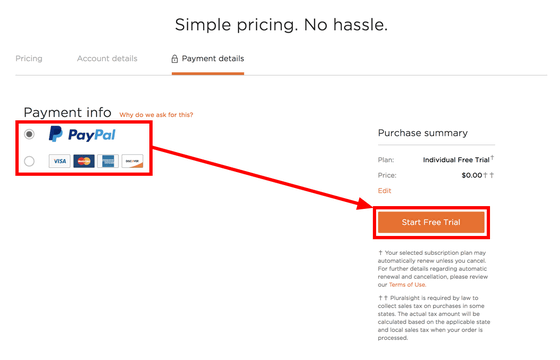Viewport: 560px width, 360px height.
Task: Click the Discover card icon
Action: pyautogui.click(x=132, y=161)
